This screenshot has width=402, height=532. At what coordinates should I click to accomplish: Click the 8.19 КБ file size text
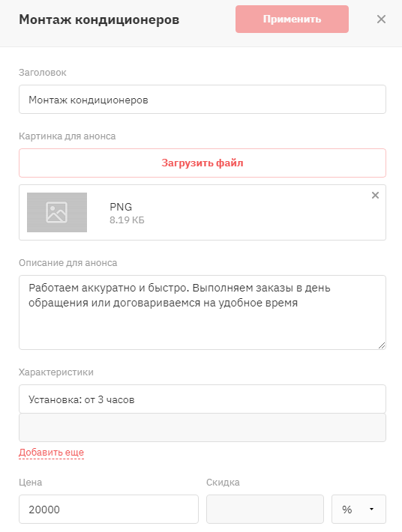pos(127,220)
